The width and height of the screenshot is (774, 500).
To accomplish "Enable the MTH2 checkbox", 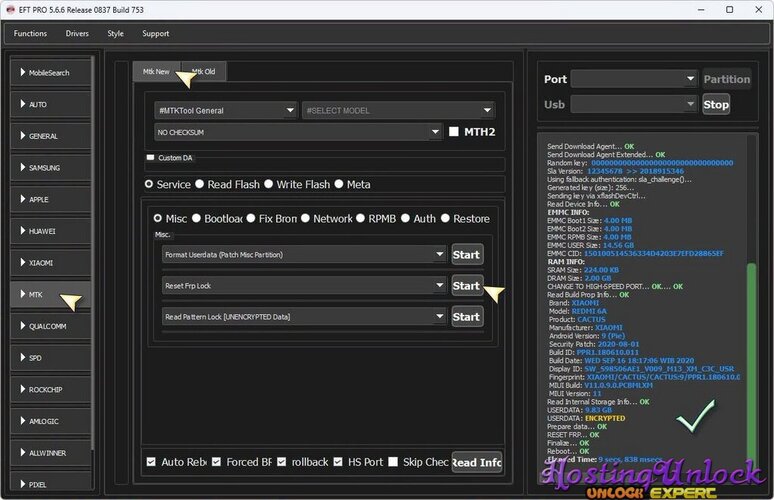I will click(x=454, y=132).
